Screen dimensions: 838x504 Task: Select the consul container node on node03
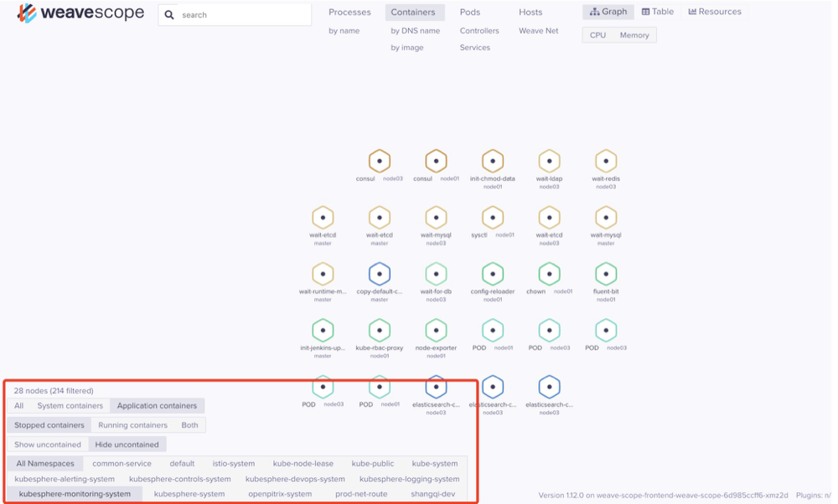click(380, 161)
